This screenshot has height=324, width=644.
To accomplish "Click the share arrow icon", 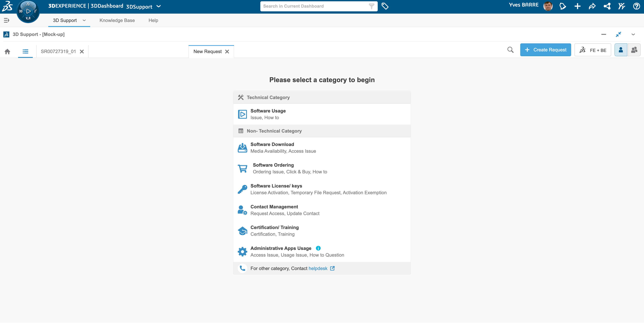I will [592, 6].
